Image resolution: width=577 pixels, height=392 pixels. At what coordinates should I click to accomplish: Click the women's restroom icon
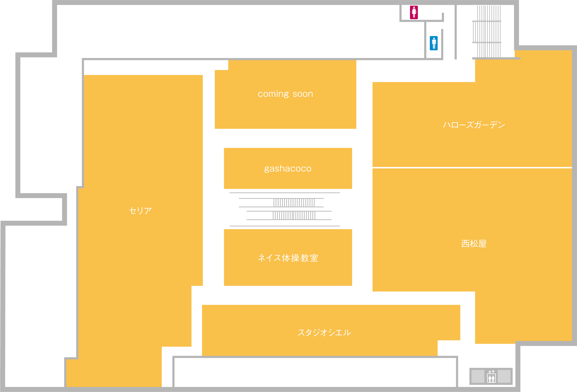[x=414, y=12]
